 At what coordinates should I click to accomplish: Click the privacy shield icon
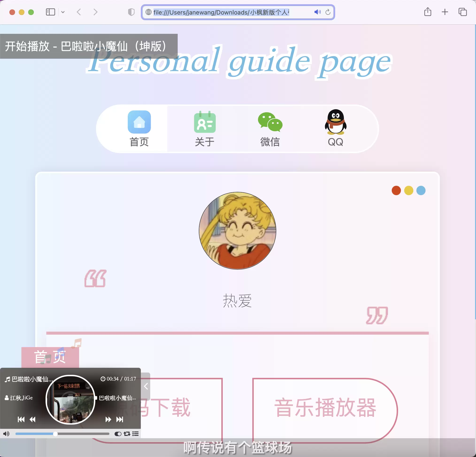click(131, 12)
